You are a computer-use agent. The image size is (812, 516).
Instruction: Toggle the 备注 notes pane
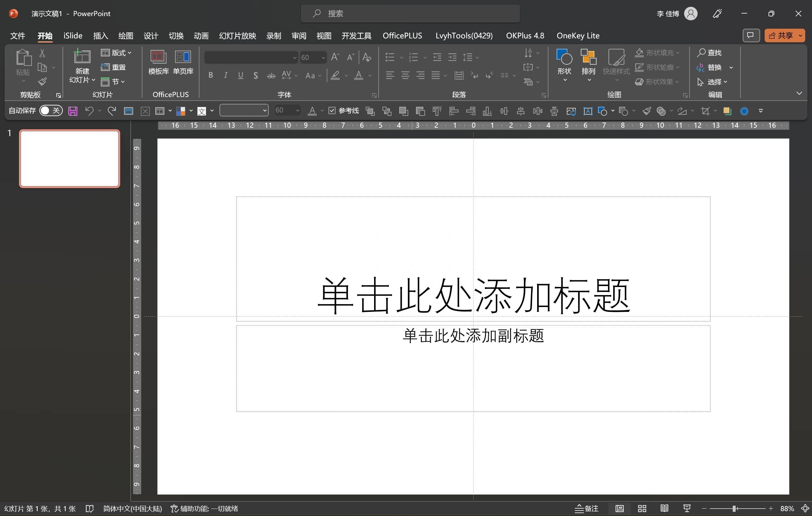coord(586,508)
